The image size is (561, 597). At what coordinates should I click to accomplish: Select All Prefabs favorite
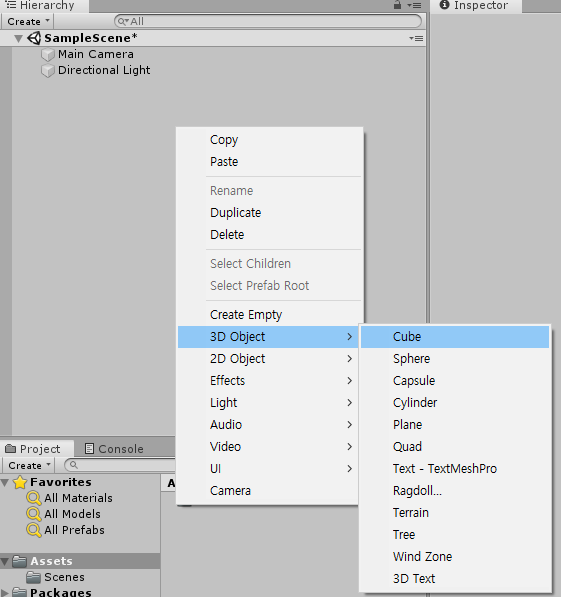click(74, 530)
